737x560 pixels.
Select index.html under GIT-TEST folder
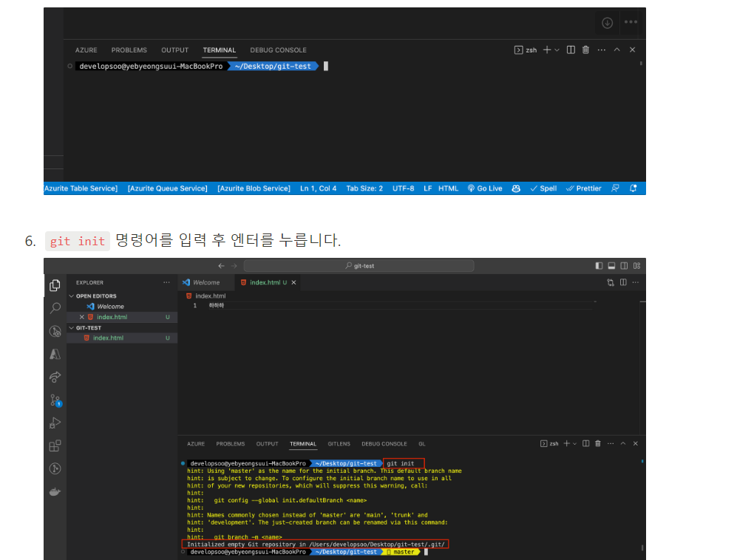(x=122, y=338)
